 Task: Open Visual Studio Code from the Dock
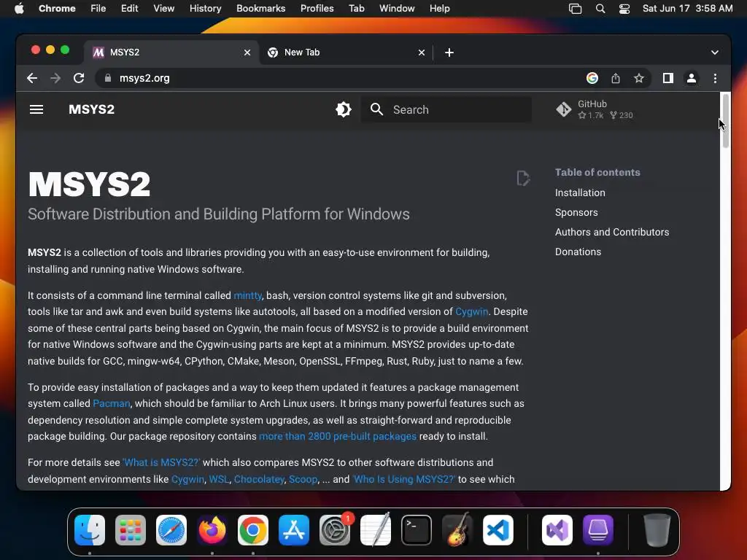point(498,530)
